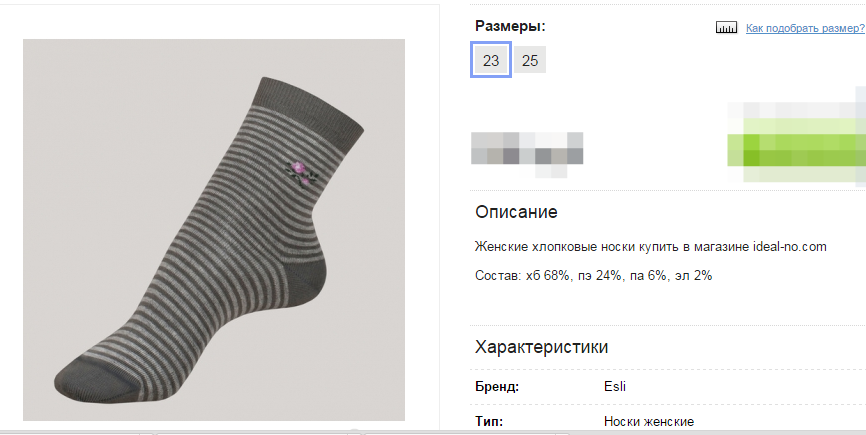Click the 'Описание' section heading

pos(515,212)
